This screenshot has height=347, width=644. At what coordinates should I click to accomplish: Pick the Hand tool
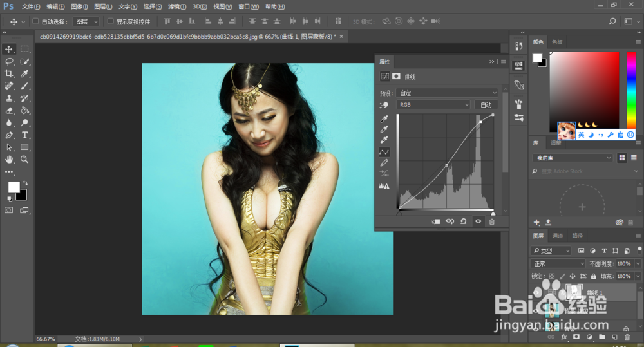tap(9, 159)
